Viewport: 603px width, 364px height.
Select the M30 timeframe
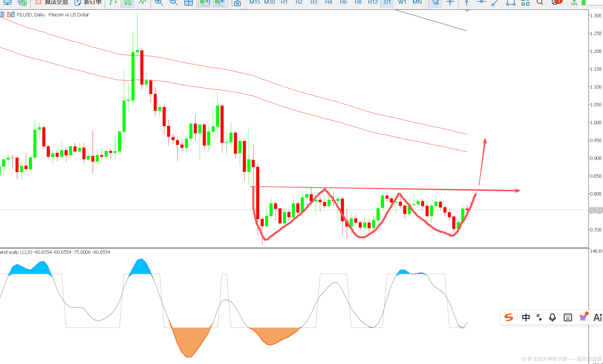269,2
